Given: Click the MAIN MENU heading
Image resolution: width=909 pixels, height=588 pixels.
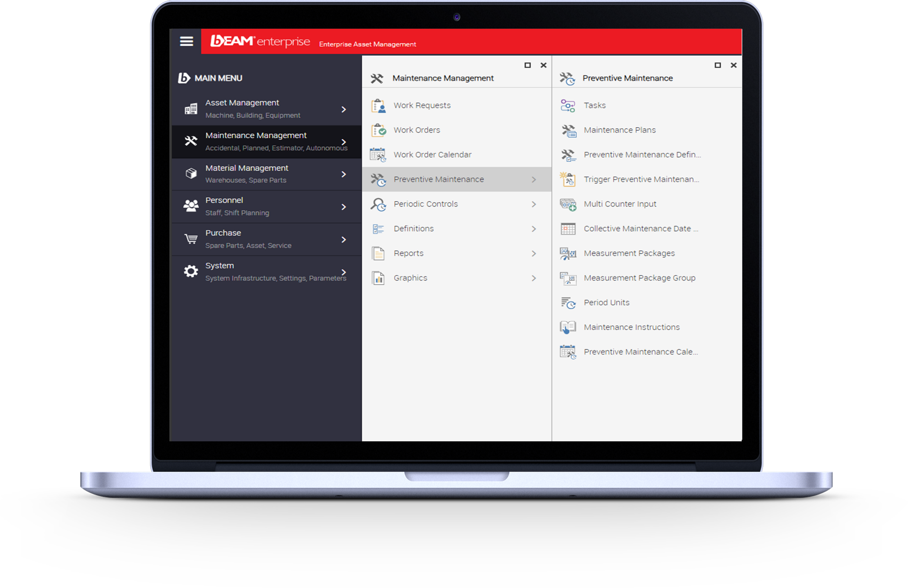Looking at the screenshot, I should [218, 78].
